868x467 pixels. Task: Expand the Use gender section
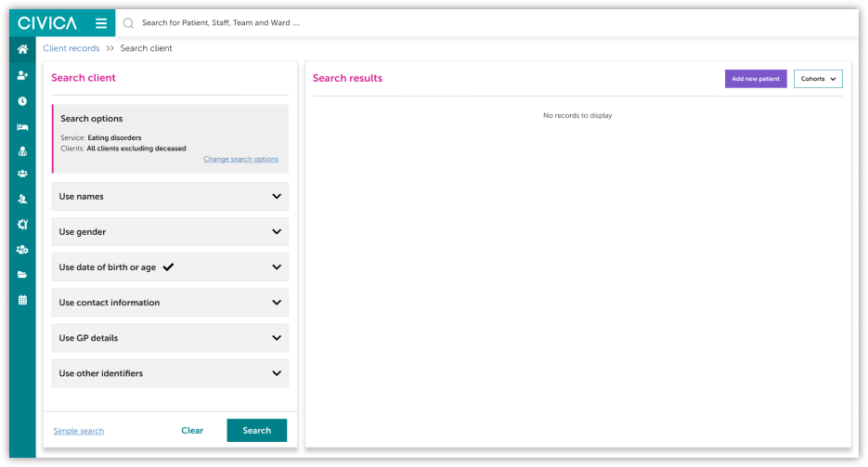point(170,232)
